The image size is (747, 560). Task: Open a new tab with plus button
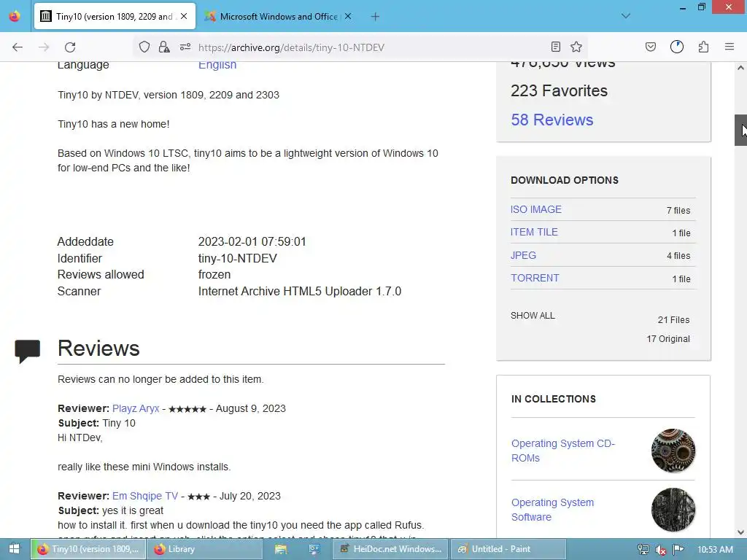coord(376,17)
